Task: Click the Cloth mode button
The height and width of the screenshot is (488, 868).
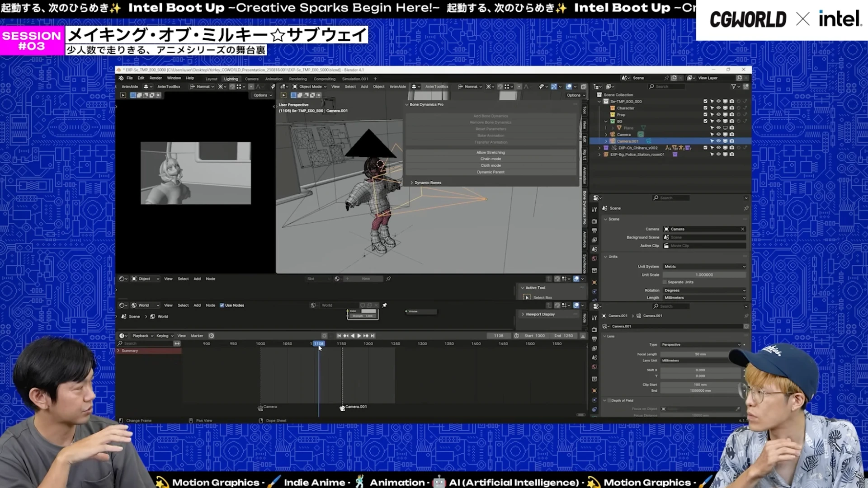Action: pos(491,165)
